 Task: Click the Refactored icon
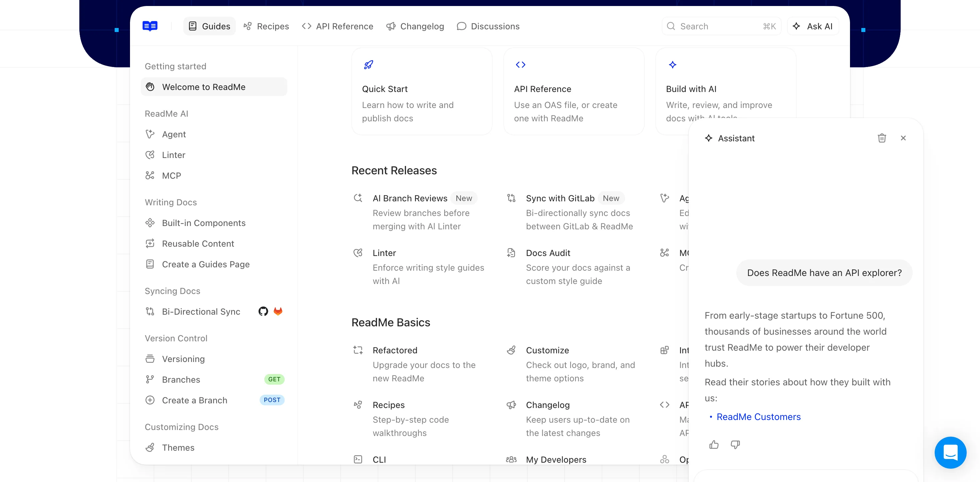pyautogui.click(x=358, y=350)
